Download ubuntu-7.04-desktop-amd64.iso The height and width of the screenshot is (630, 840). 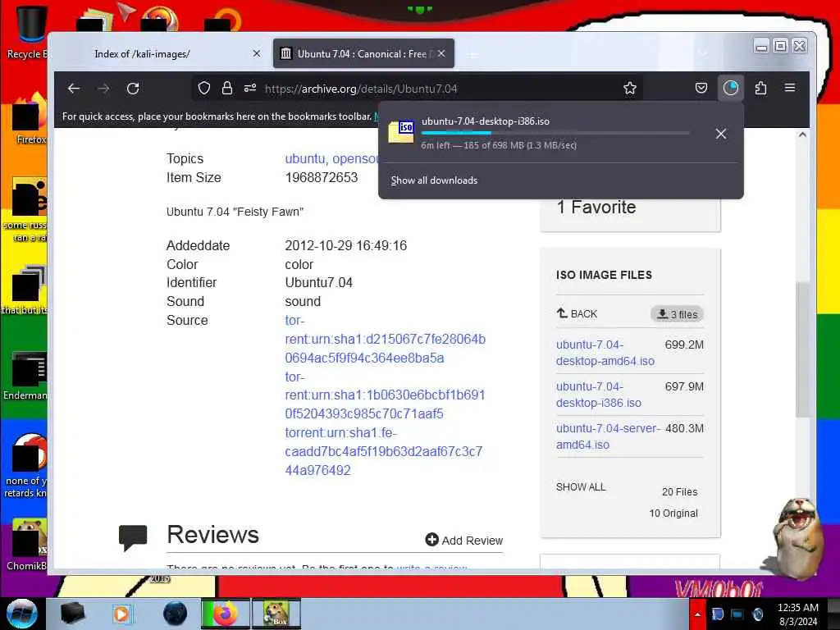605,353
